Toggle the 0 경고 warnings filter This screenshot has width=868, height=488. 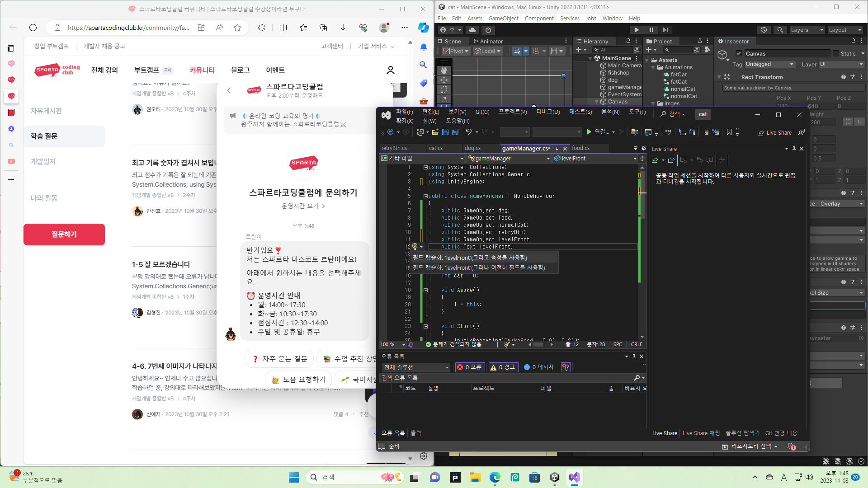(x=503, y=367)
